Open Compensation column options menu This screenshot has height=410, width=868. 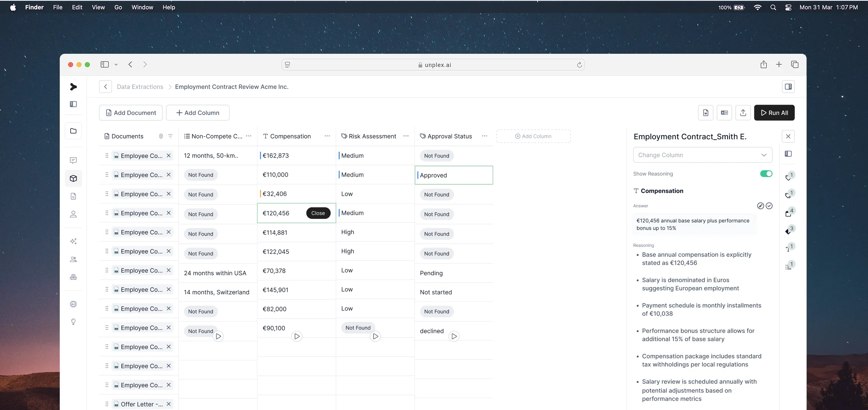[x=327, y=136]
